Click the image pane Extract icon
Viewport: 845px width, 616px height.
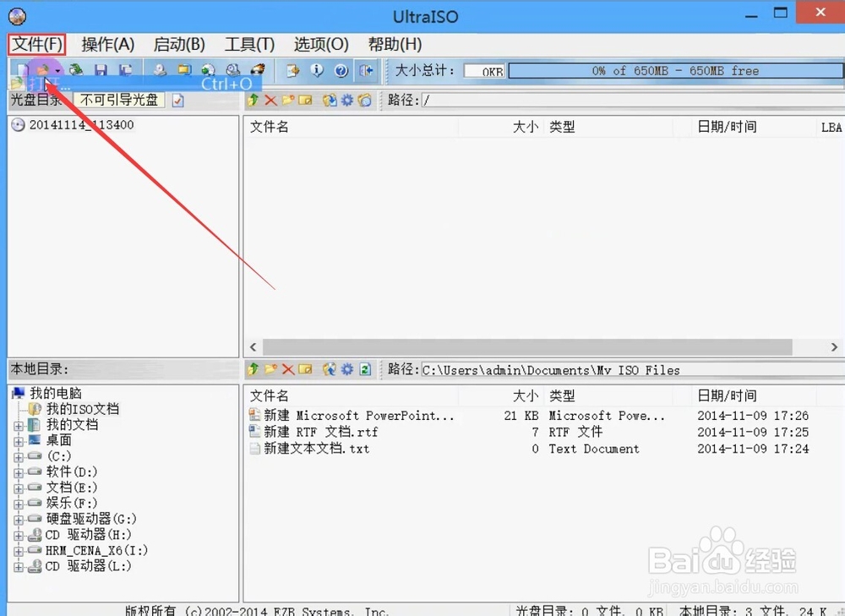(330, 101)
